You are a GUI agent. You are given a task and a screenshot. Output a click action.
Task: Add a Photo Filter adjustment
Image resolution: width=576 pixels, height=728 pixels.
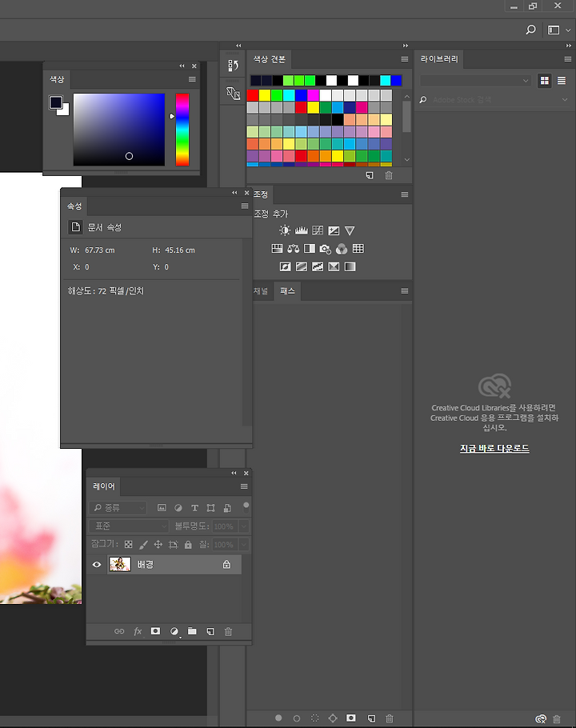click(326, 249)
